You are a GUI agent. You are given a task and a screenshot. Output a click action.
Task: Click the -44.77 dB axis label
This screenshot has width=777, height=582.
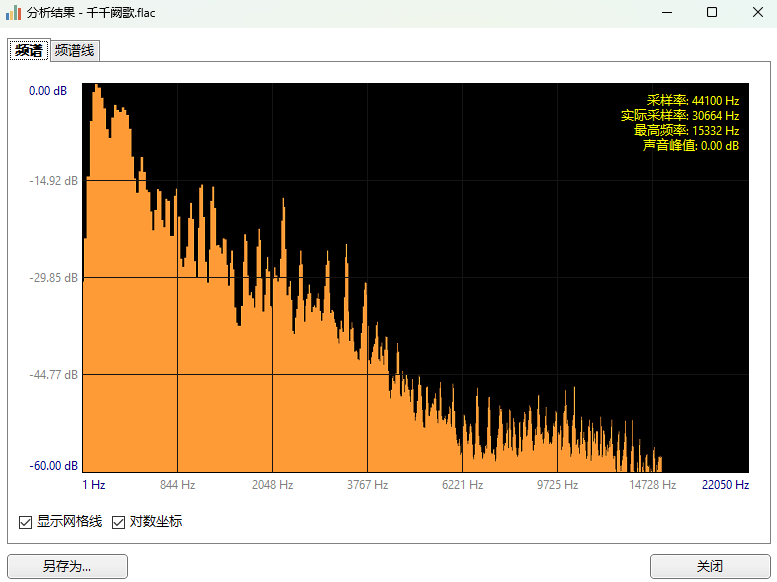[x=53, y=375]
